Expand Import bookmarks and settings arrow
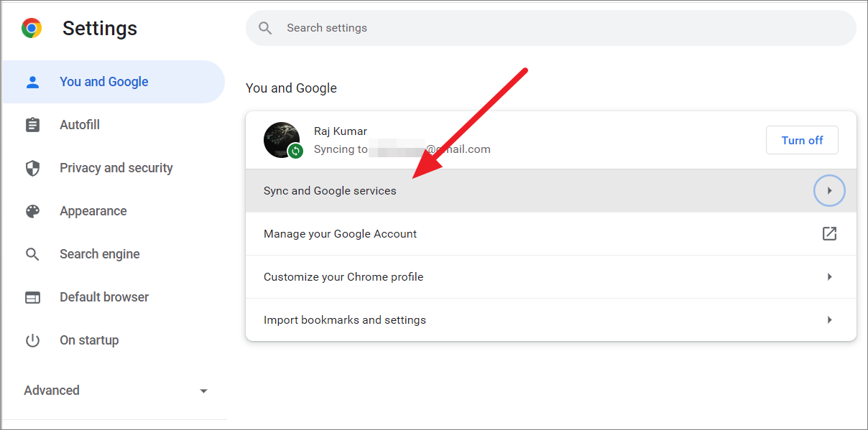The width and height of the screenshot is (868, 430). click(x=829, y=319)
